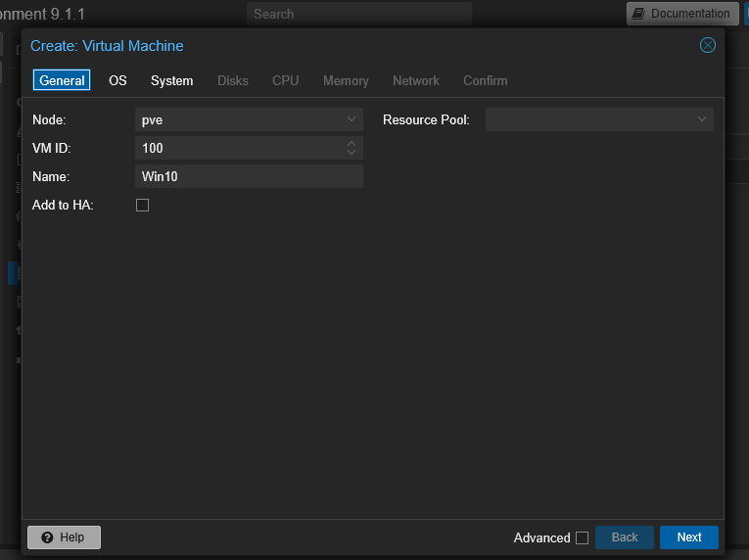Click the Documentation book icon
Viewport: 749px width, 560px height.
(x=638, y=14)
